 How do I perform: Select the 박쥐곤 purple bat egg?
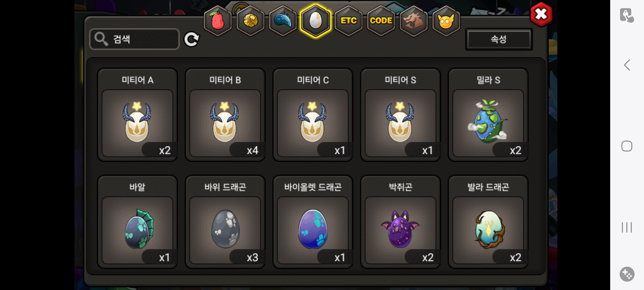point(400,222)
